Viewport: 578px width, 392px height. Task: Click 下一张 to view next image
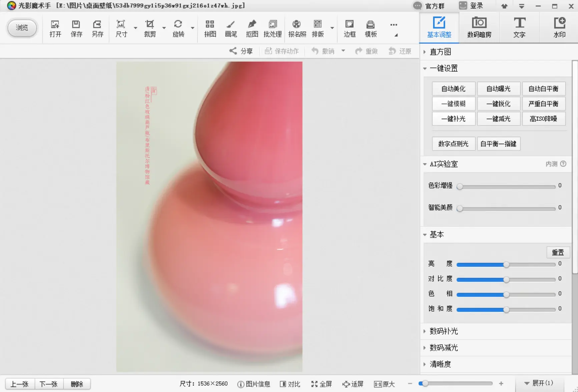49,384
